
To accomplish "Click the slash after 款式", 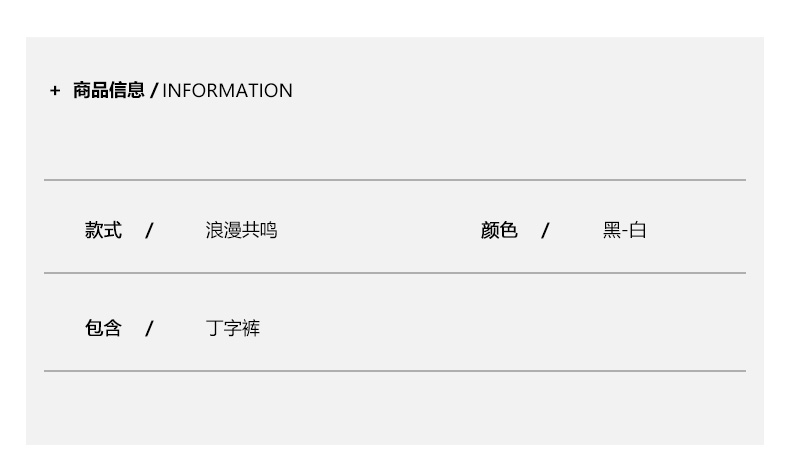I will point(149,231).
